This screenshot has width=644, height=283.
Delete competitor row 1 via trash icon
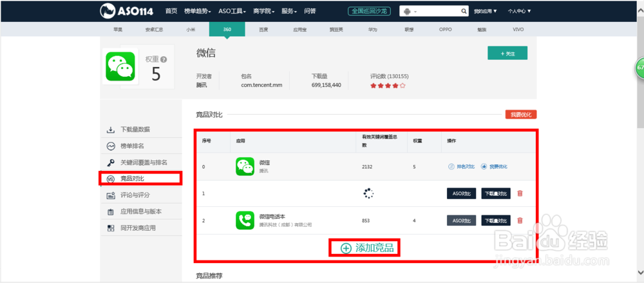pyautogui.click(x=520, y=193)
